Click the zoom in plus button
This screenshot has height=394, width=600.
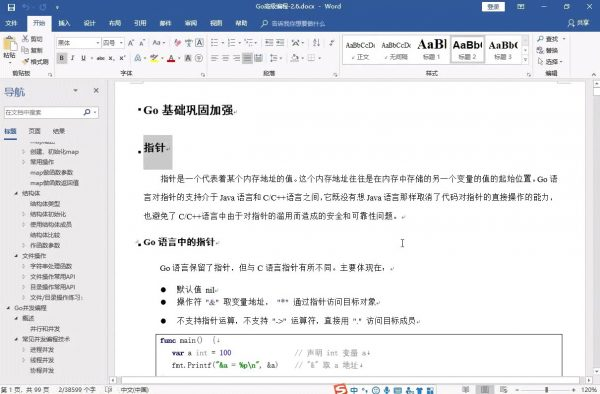point(574,390)
